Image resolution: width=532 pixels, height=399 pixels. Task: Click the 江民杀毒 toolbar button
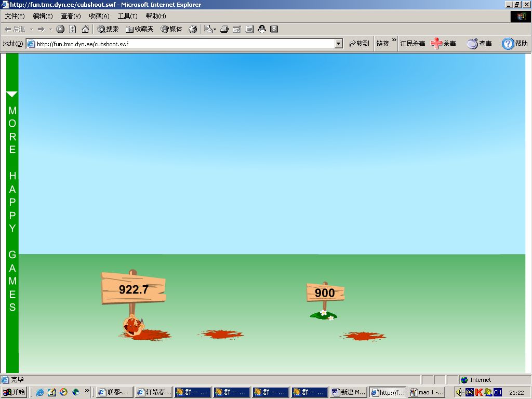click(412, 44)
